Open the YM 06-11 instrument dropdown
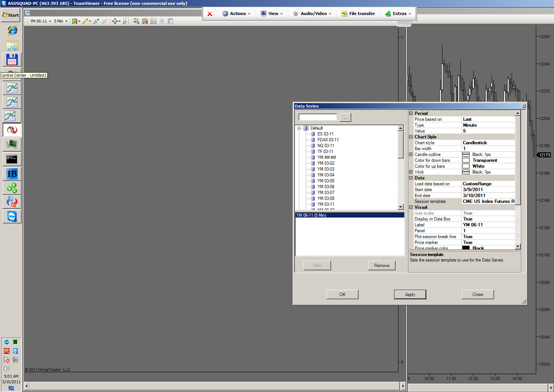 click(x=40, y=21)
